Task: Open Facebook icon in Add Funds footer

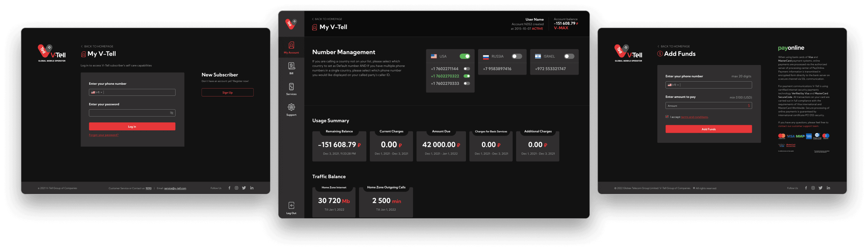Action: pyautogui.click(x=806, y=188)
